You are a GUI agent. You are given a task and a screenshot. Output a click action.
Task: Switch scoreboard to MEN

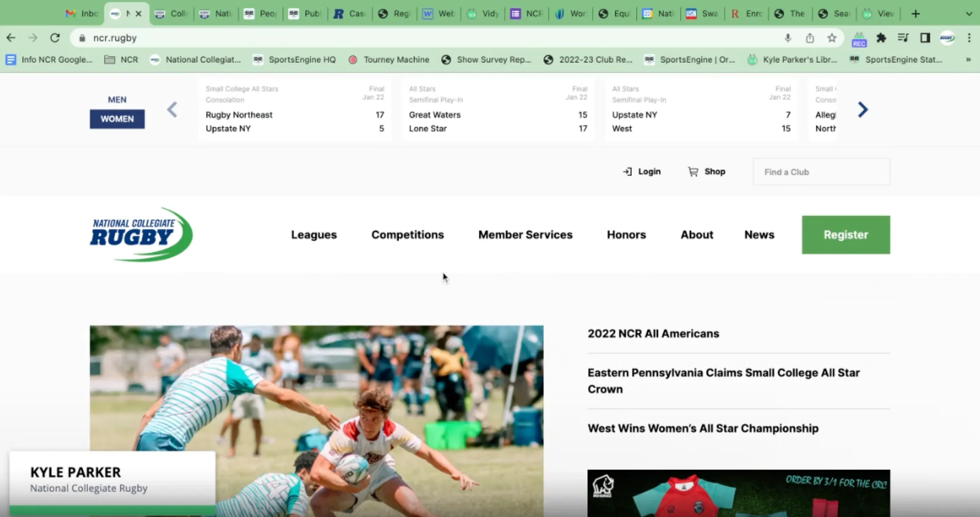[117, 99]
